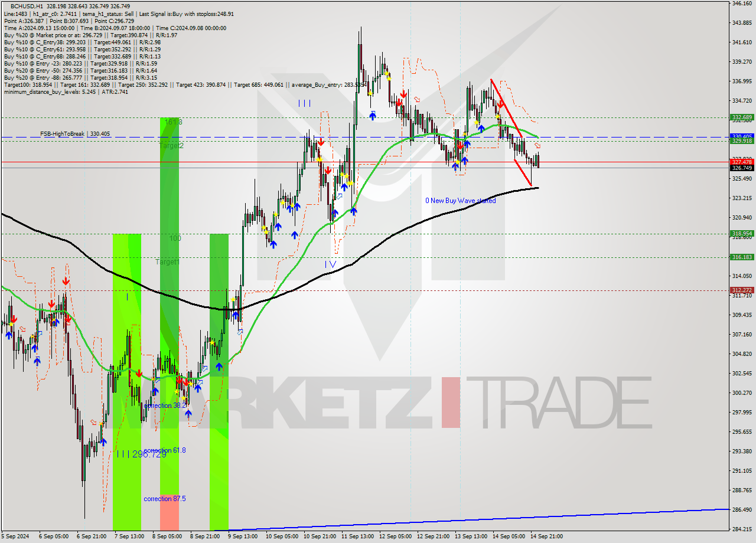The height and width of the screenshot is (543, 756).
Task: Select the FSB-HighToBreak | 330.405 label
Action: coord(75,134)
